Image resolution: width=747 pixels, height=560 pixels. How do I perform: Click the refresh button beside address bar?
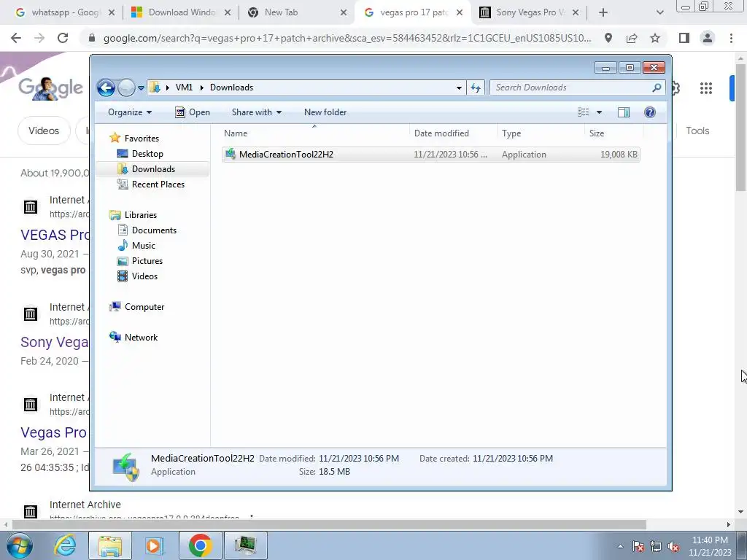(476, 87)
